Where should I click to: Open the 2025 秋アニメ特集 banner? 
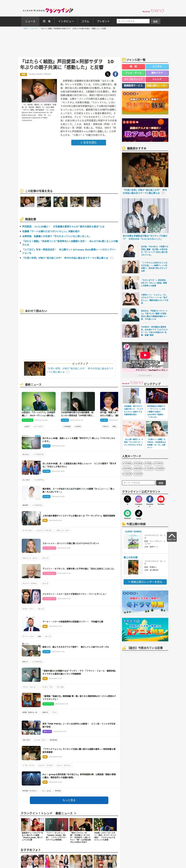[x=145, y=130]
